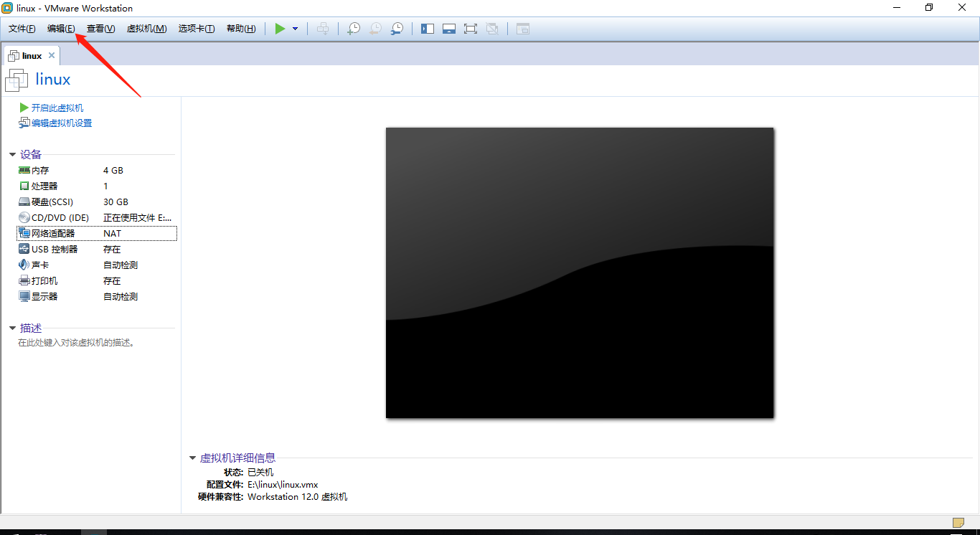The width and height of the screenshot is (980, 535).
Task: Click the display monitor icon
Action: pos(24,297)
